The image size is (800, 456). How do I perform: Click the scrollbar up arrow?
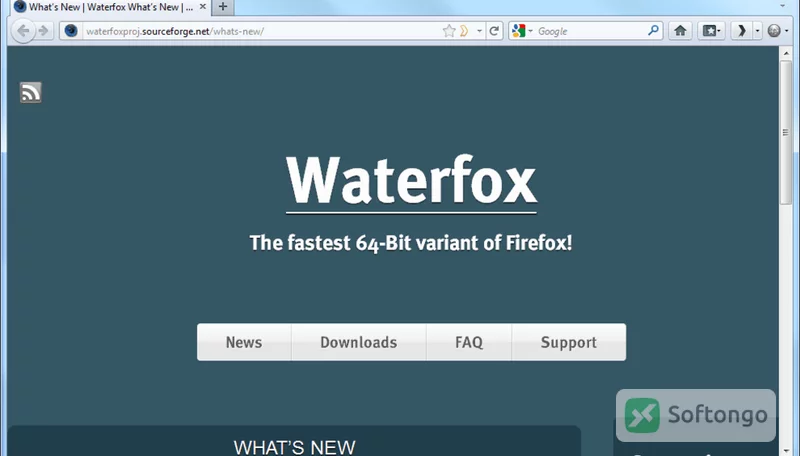[786, 53]
